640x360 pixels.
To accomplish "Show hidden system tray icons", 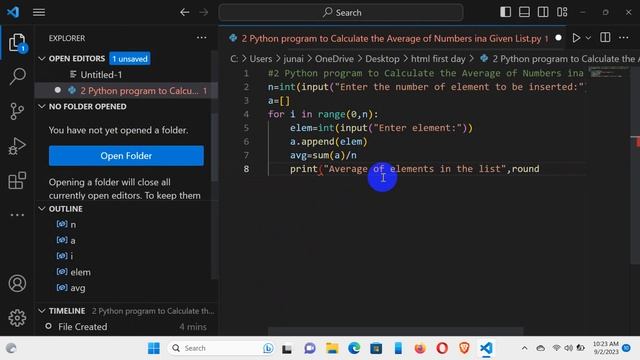I will (x=524, y=348).
